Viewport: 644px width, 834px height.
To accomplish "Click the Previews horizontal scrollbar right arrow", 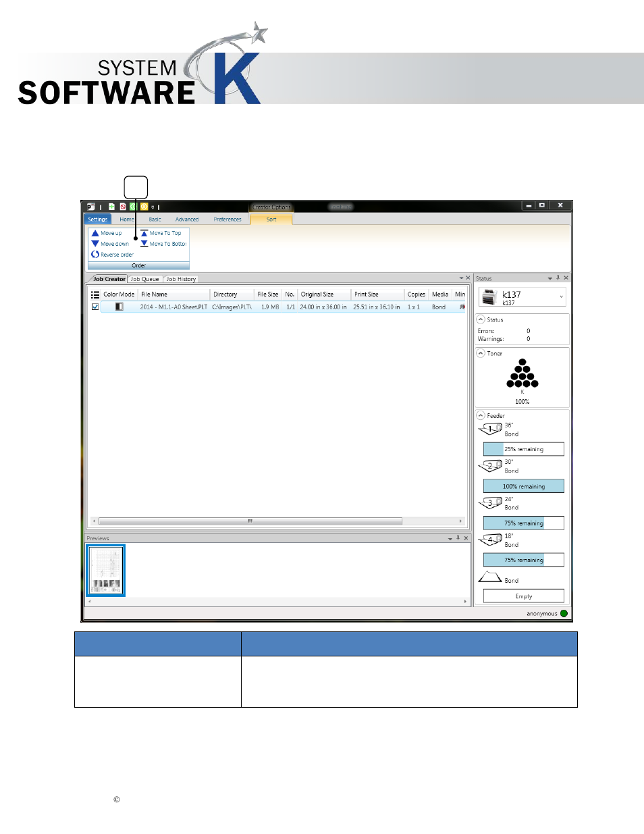I will tap(465, 600).
